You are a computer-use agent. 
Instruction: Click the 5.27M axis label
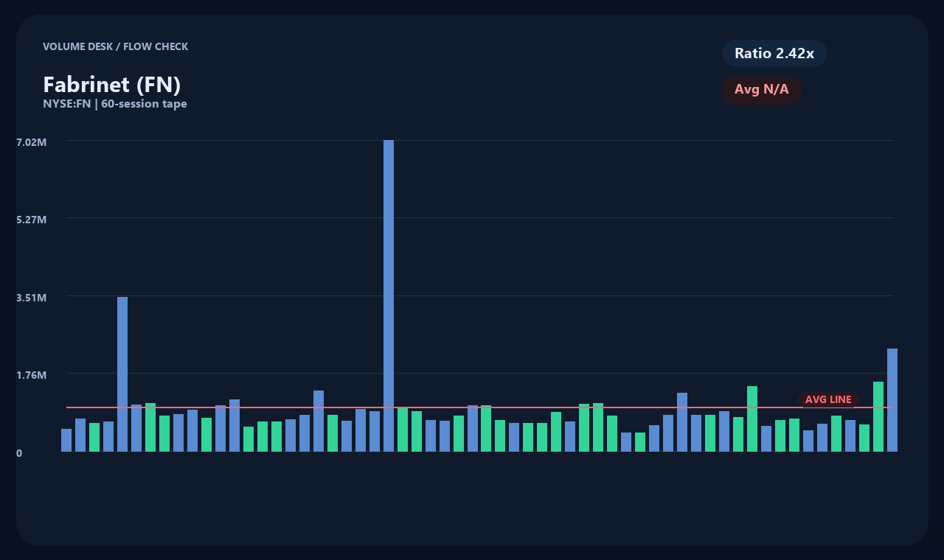coord(32,220)
